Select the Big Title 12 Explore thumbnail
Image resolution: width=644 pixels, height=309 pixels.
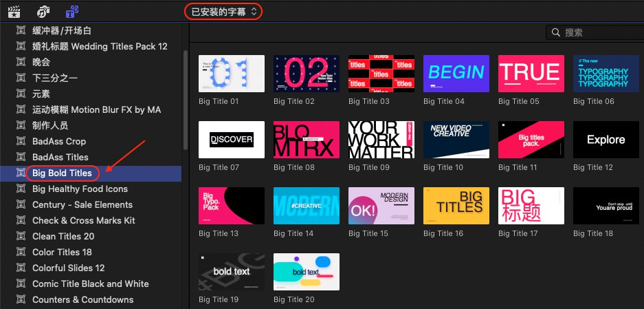pos(606,140)
